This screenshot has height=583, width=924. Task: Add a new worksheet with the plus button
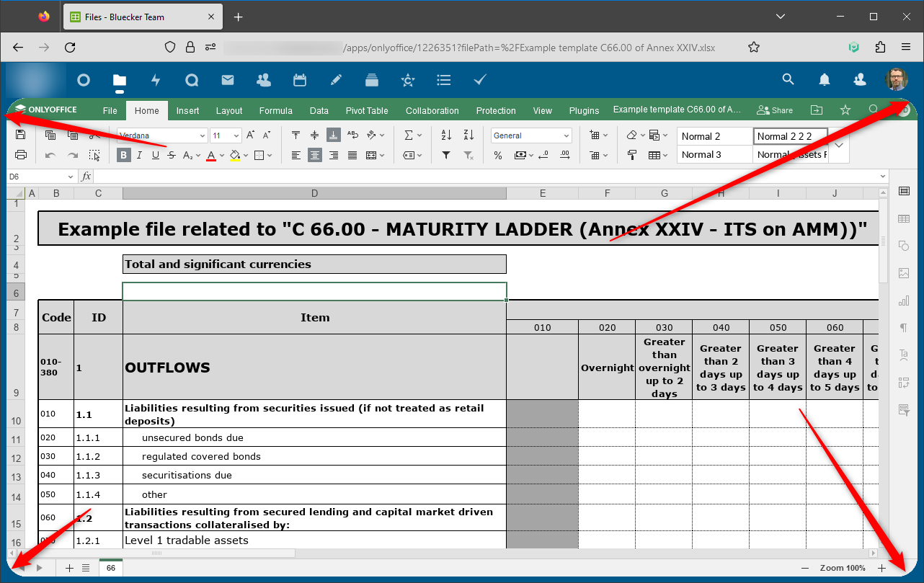pos(68,568)
